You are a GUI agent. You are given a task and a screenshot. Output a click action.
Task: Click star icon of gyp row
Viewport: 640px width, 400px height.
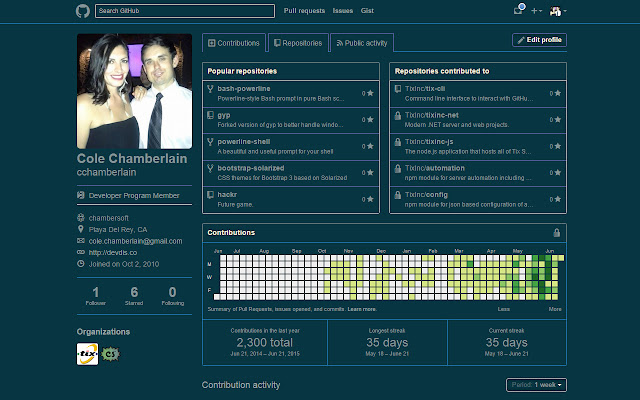tap(370, 120)
